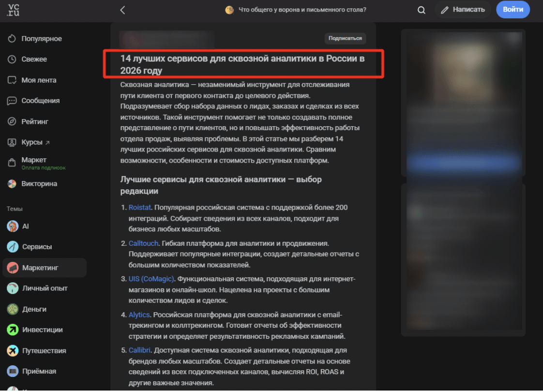Click the AI topic avatar icon
Image resolution: width=543 pixels, height=392 pixels.
click(13, 226)
